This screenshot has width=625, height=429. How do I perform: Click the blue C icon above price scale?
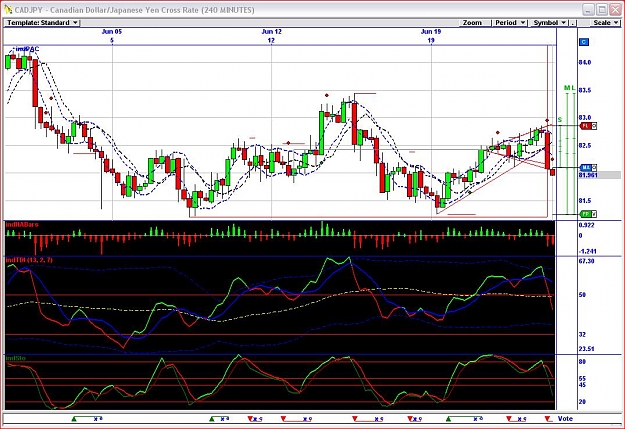click(x=584, y=42)
